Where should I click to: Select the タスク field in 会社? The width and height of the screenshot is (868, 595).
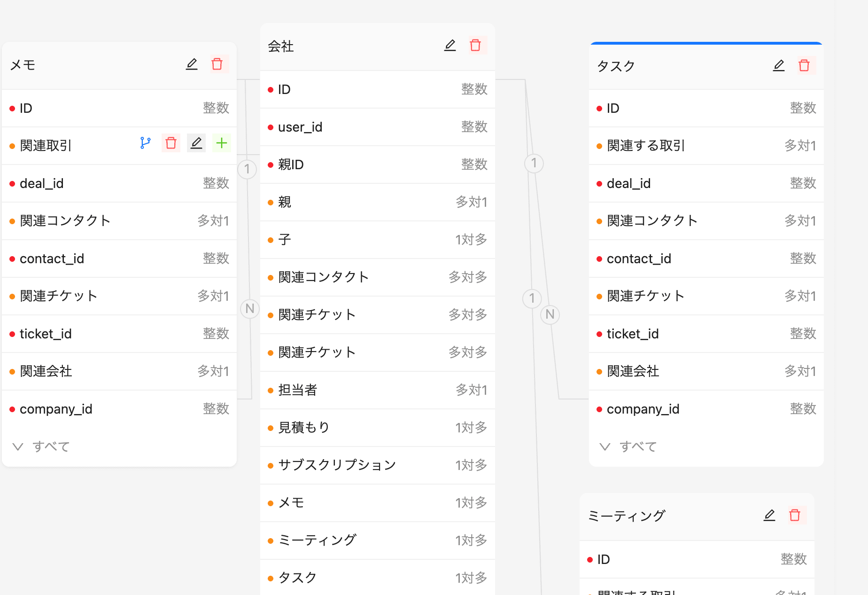(x=378, y=578)
